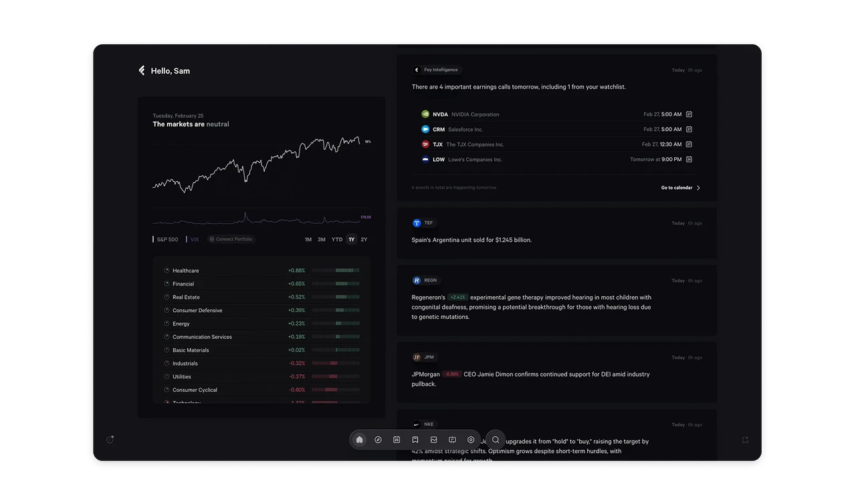
Task: Click the Salesforce logo icon
Action: point(425,130)
